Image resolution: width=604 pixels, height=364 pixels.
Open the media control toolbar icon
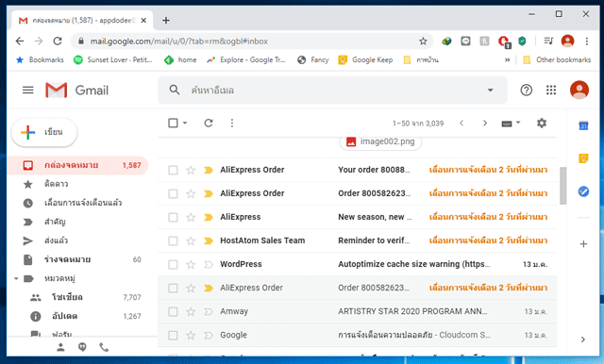tap(548, 41)
